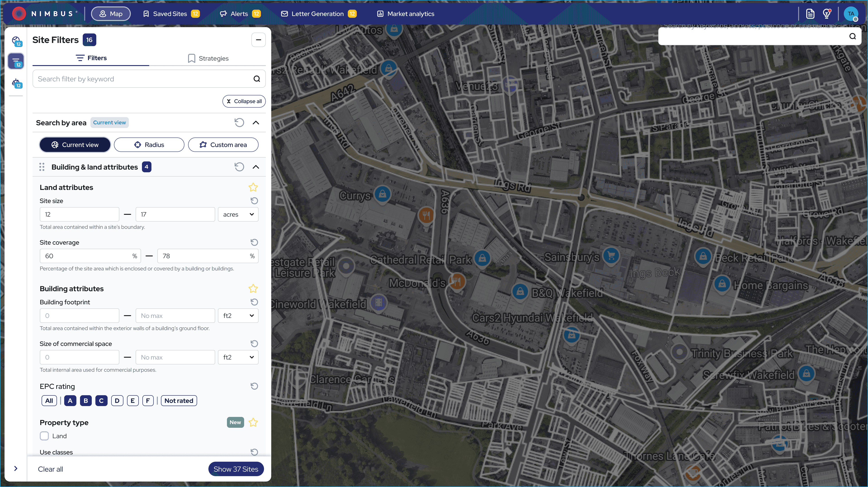Focus the Search filter by keyword field
The height and width of the screenshot is (487, 868).
(x=143, y=79)
